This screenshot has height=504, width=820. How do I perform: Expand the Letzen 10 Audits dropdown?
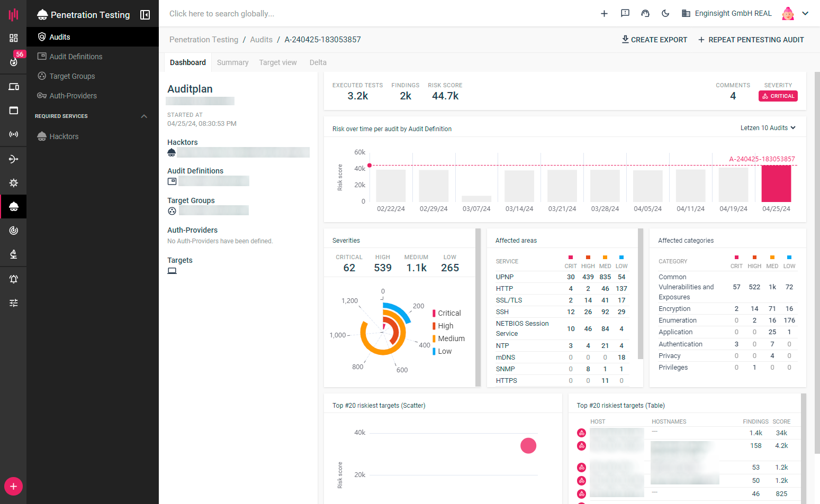[768, 128]
